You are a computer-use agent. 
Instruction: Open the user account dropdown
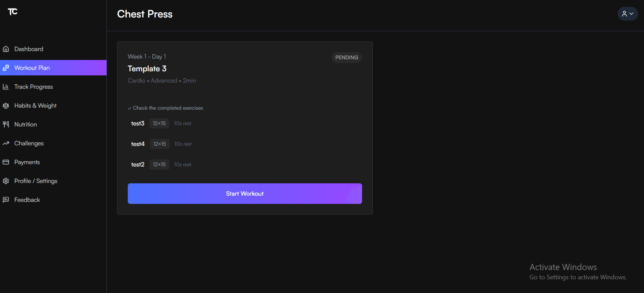point(628,14)
